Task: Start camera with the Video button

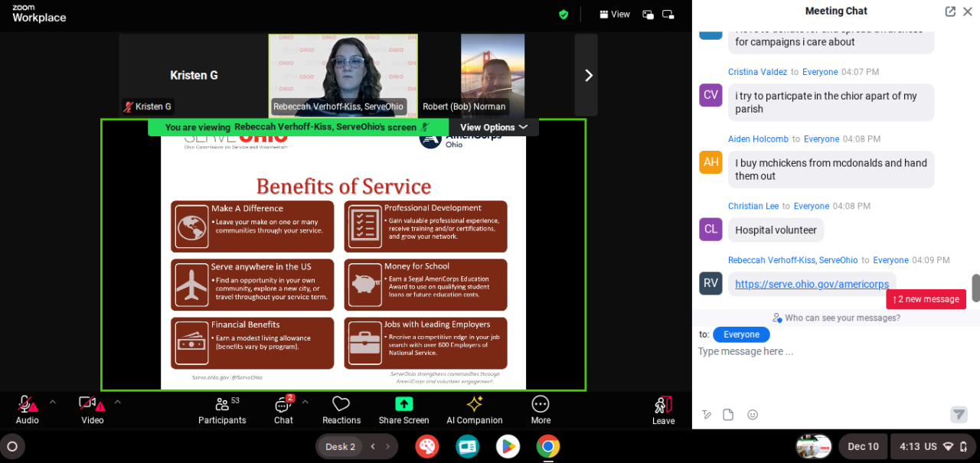Action: click(92, 409)
